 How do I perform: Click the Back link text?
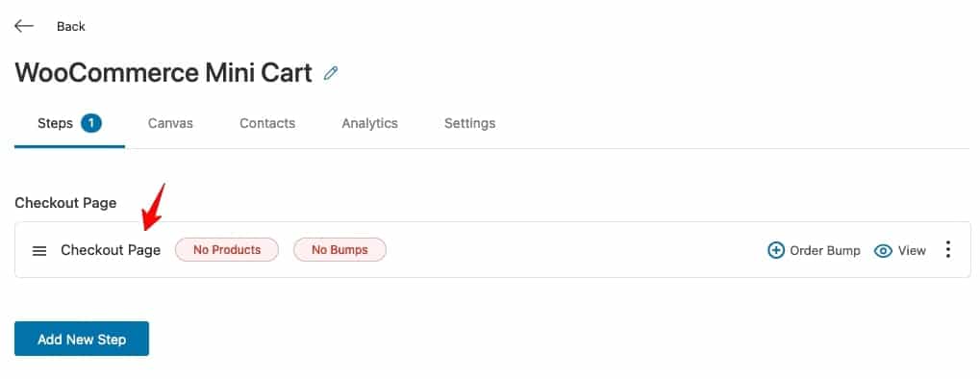click(x=70, y=26)
